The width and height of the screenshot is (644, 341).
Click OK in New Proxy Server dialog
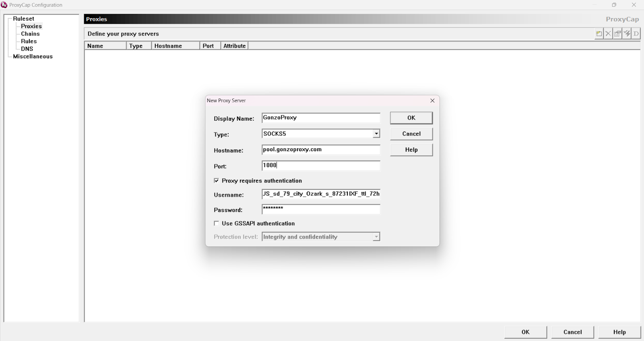411,118
